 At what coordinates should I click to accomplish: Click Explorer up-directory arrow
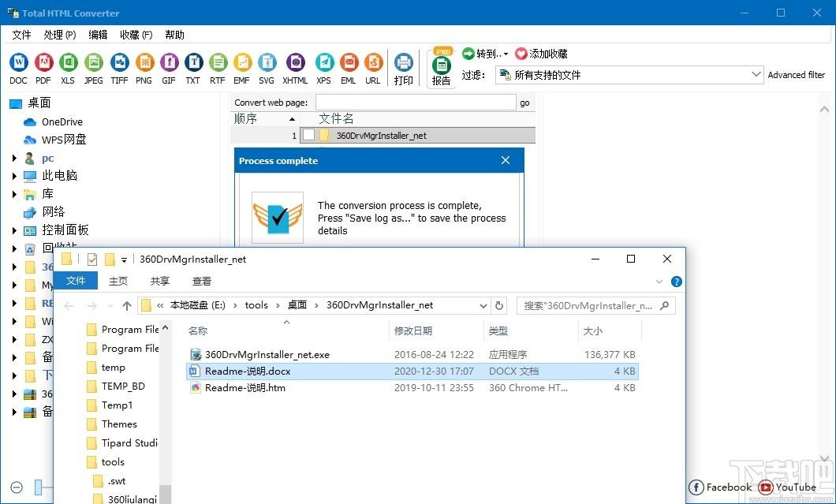pos(126,305)
